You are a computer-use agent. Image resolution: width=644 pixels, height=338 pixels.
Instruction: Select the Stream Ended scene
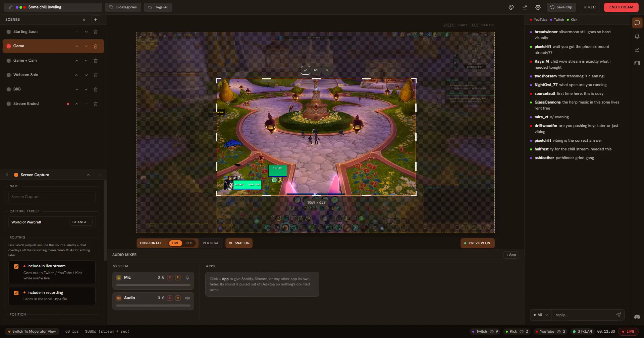pos(53,104)
